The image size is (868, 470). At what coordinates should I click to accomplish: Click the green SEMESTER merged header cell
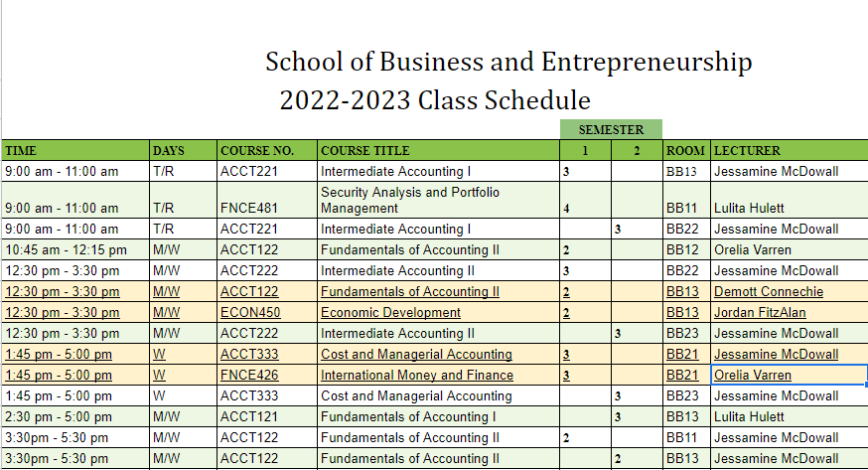coord(611,129)
